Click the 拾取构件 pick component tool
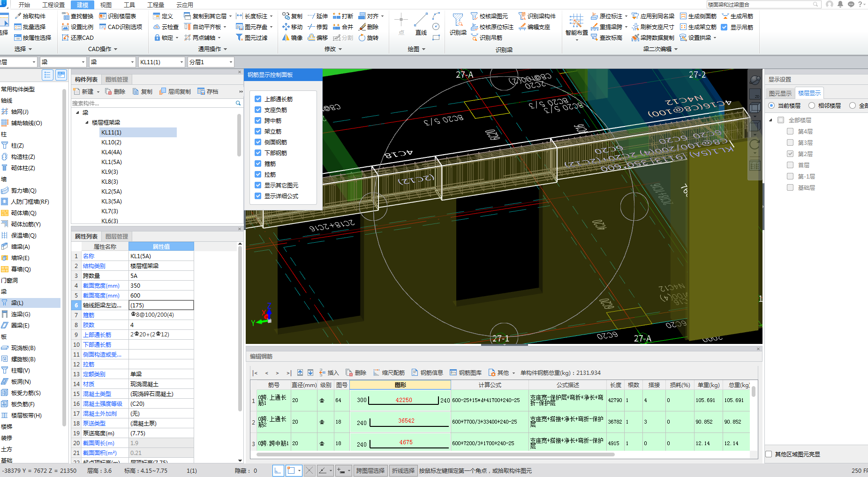 tap(30, 16)
